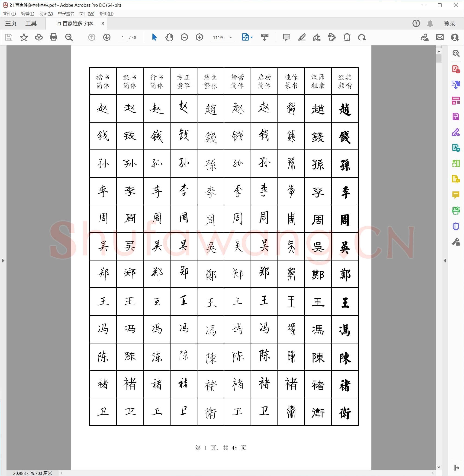The image size is (464, 476).
Task: Select the Highlight text tool
Action: (x=302, y=37)
